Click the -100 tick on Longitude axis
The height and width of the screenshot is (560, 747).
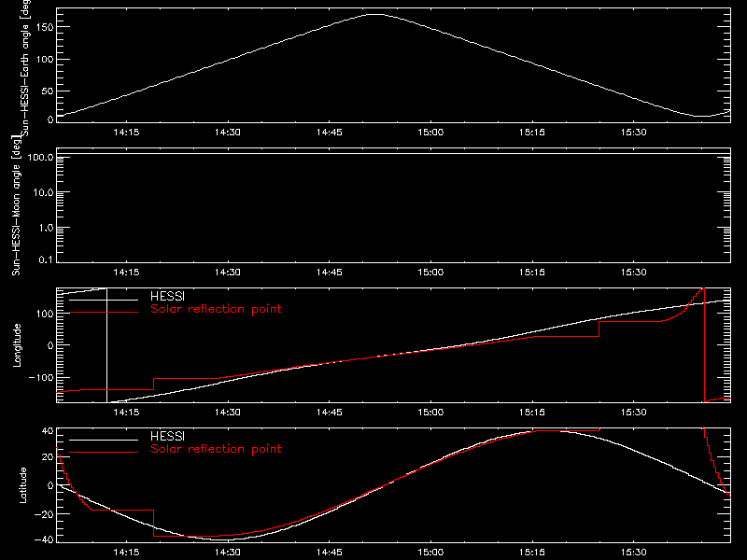pyautogui.click(x=41, y=378)
